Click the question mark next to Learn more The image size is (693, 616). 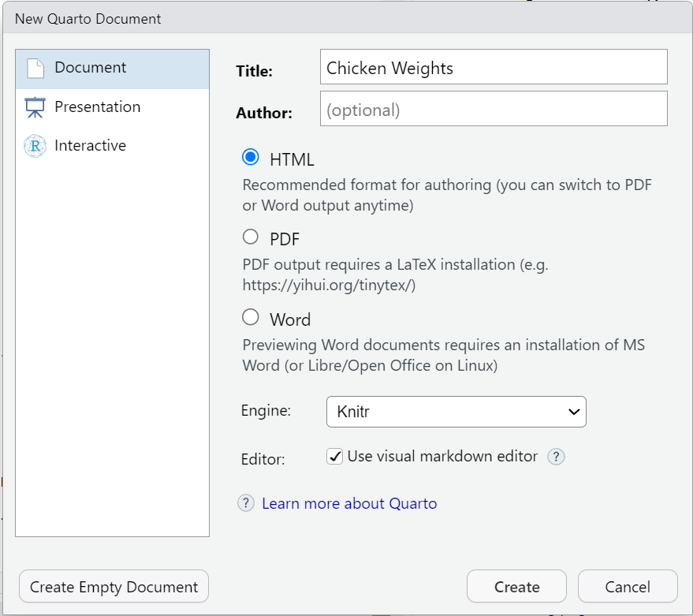point(245,503)
